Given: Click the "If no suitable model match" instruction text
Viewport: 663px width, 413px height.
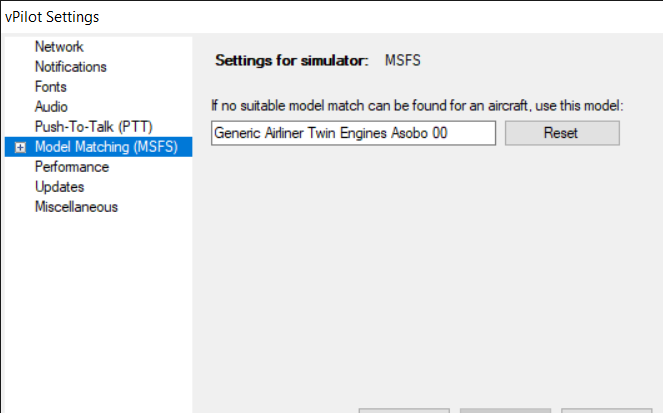Looking at the screenshot, I should coord(417,105).
